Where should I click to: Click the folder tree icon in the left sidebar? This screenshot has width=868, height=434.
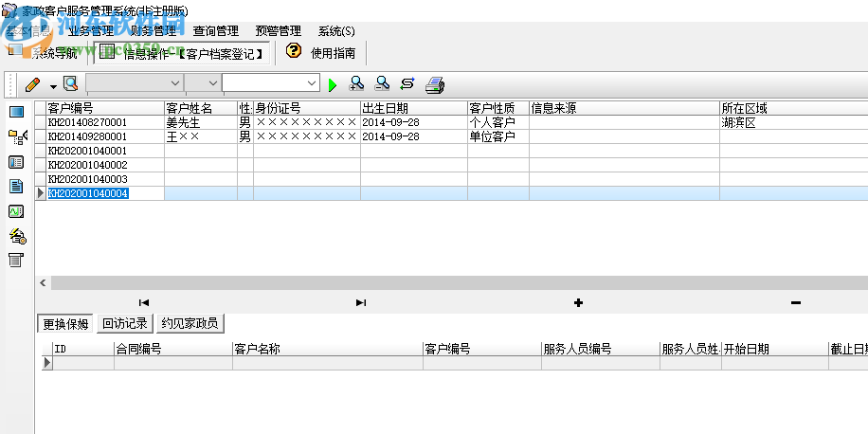[18, 136]
